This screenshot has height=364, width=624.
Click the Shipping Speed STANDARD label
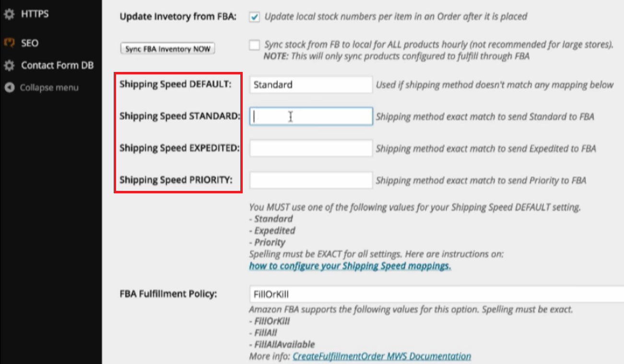pyautogui.click(x=179, y=116)
